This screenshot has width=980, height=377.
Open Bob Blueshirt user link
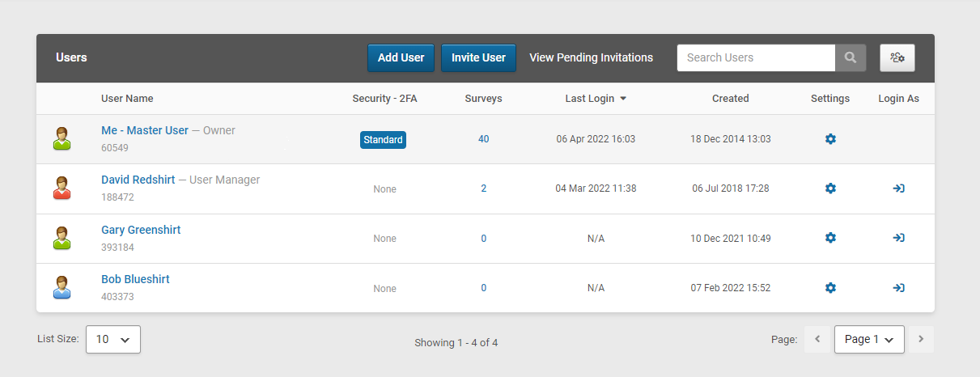point(135,279)
